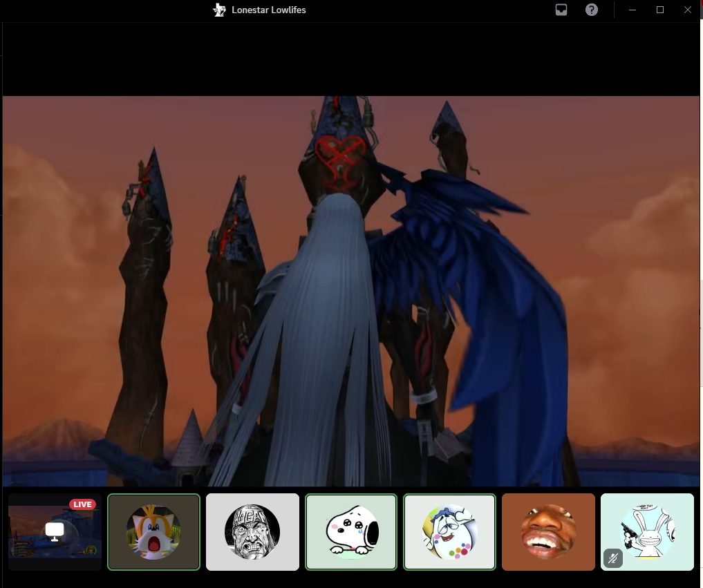The width and height of the screenshot is (703, 588).
Task: Open the Help question mark icon
Action: tap(591, 10)
